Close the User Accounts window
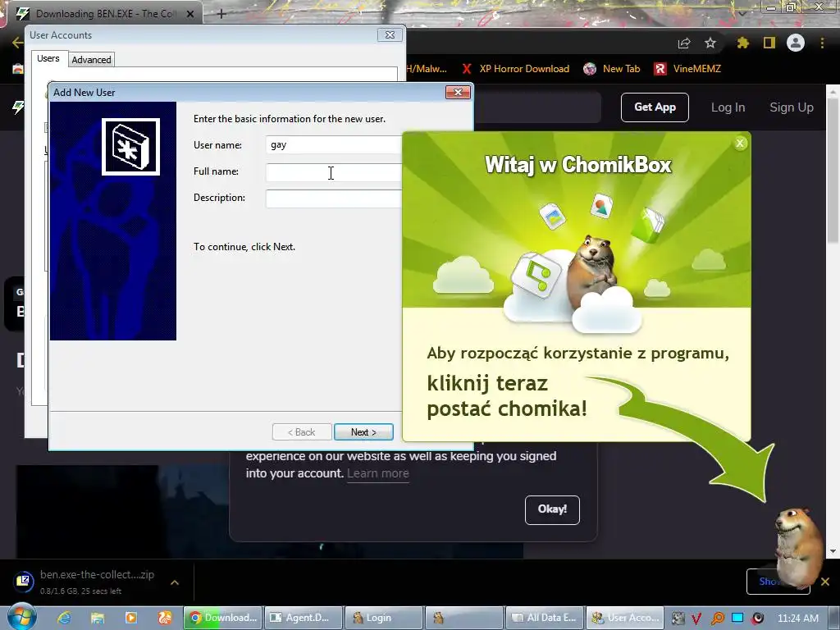Screen dimensions: 840x630 pyautogui.click(x=390, y=34)
